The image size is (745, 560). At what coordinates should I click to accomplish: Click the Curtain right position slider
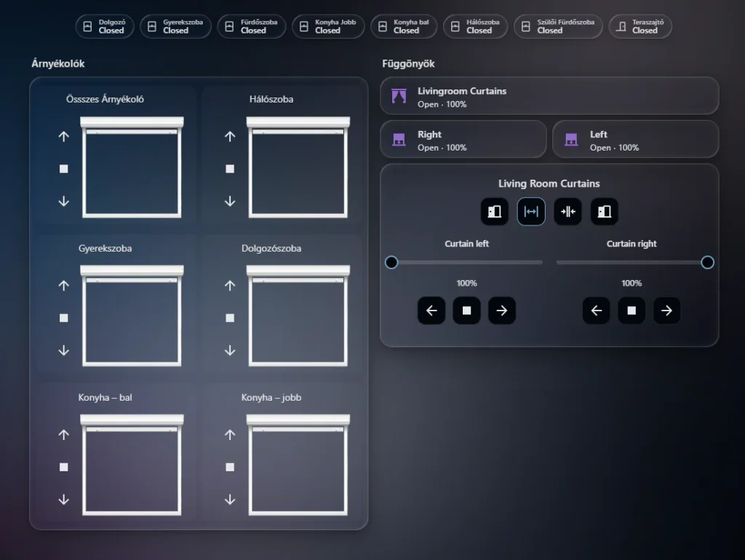coord(635,263)
